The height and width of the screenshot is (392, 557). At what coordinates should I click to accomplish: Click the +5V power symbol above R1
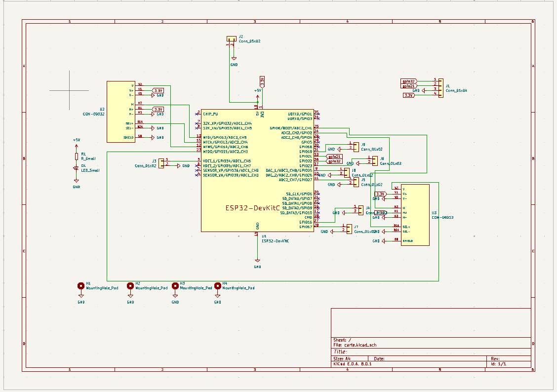(75, 145)
